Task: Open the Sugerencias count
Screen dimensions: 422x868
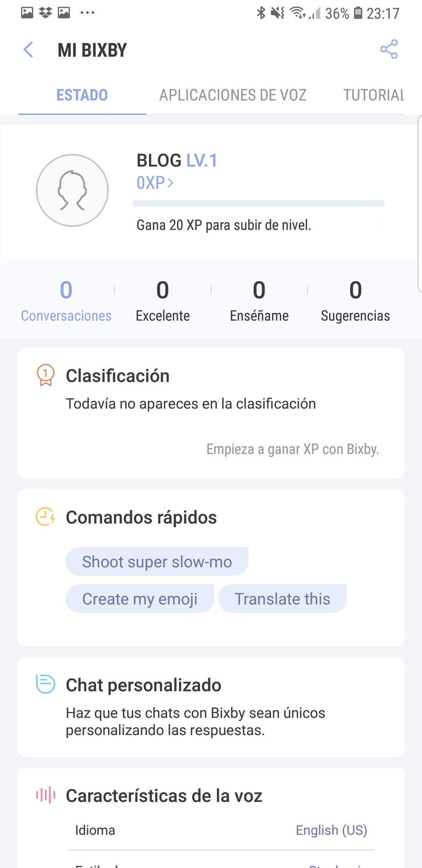Action: [x=355, y=299]
